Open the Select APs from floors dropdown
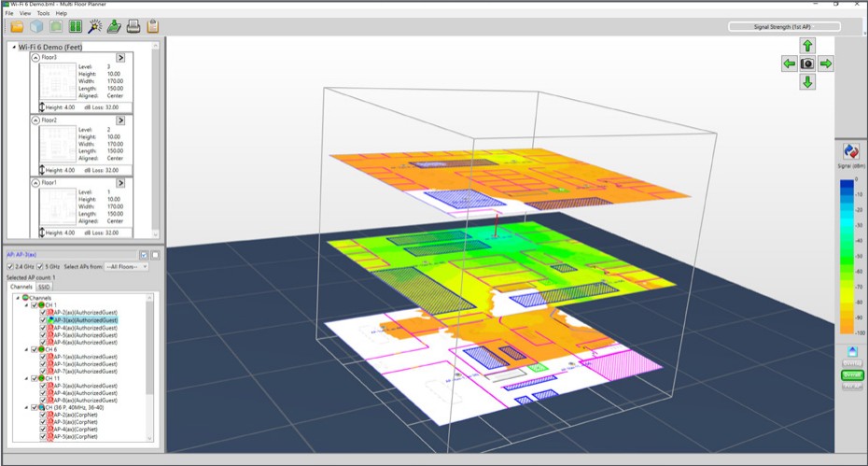 (125, 267)
